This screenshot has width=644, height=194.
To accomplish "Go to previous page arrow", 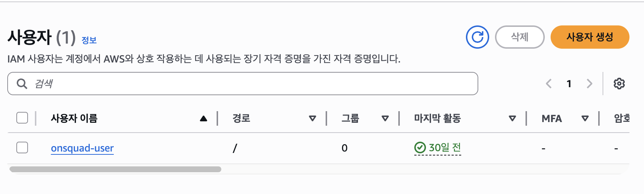I will (549, 84).
